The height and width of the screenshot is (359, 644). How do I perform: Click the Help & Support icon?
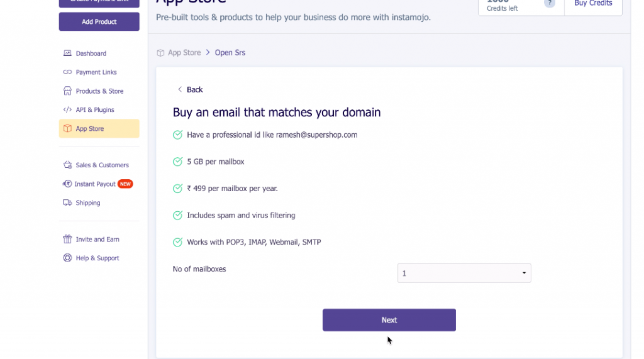67,258
